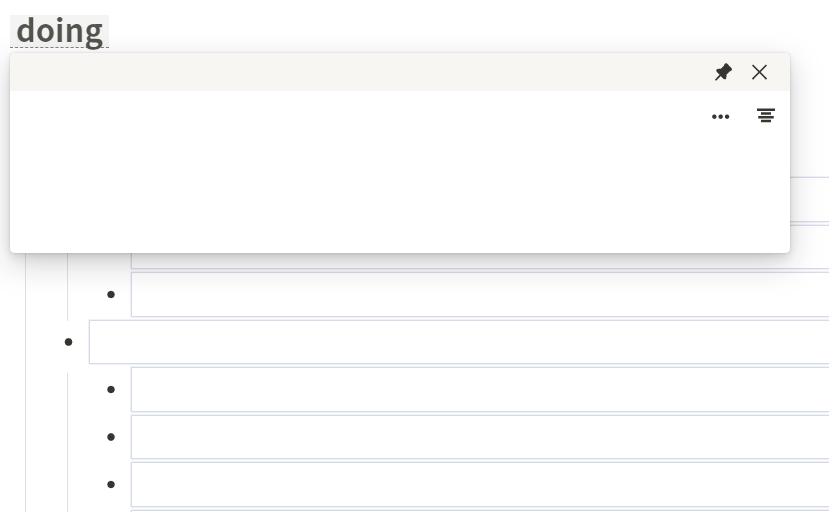This screenshot has width=829, height=512.
Task: Open the three-dots more options menu
Action: pyautogui.click(x=720, y=117)
